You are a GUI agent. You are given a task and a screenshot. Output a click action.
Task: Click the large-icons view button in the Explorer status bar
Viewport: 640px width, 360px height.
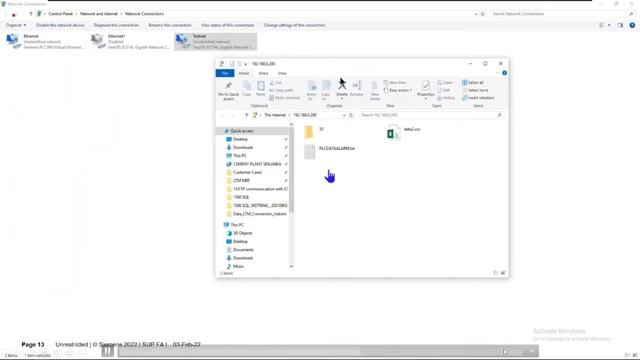coord(503,273)
